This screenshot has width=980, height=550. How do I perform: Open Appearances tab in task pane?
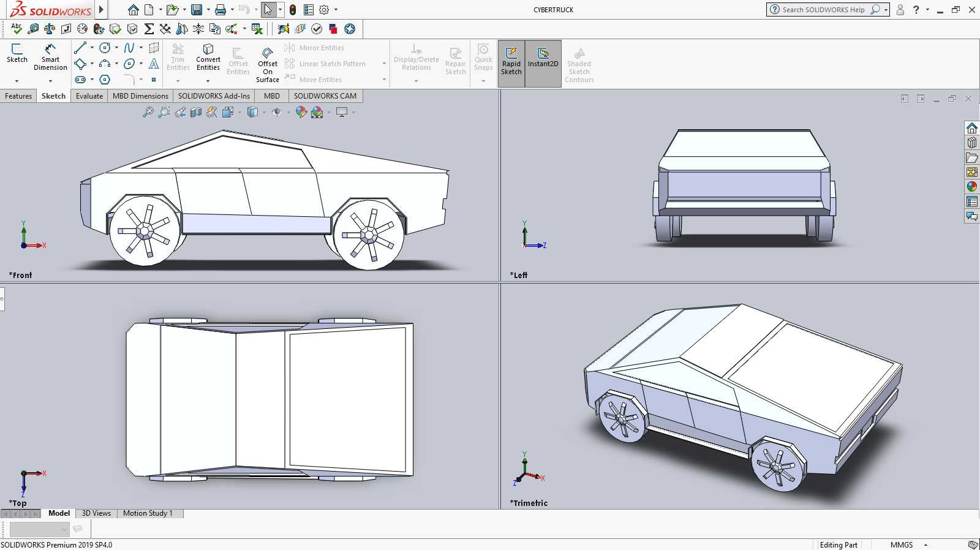(x=972, y=187)
